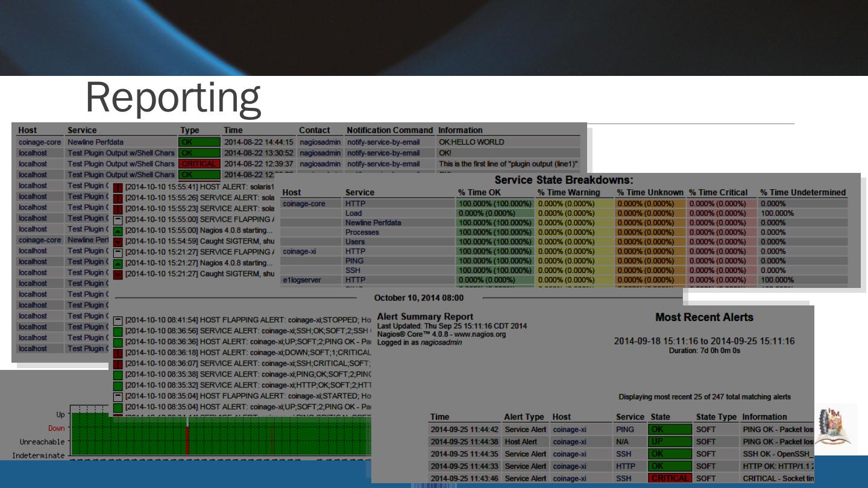
Task: Open the Processes service link in the breakdowns table
Action: (x=362, y=233)
